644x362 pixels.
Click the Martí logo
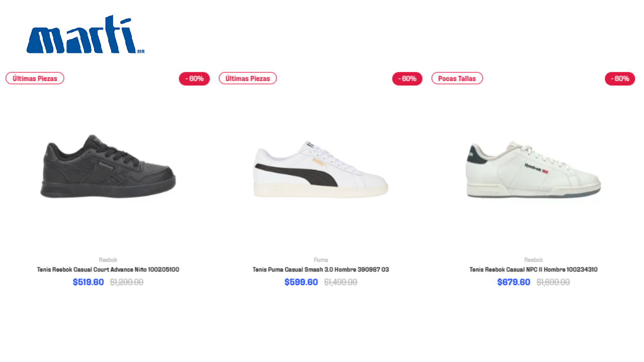(86, 34)
